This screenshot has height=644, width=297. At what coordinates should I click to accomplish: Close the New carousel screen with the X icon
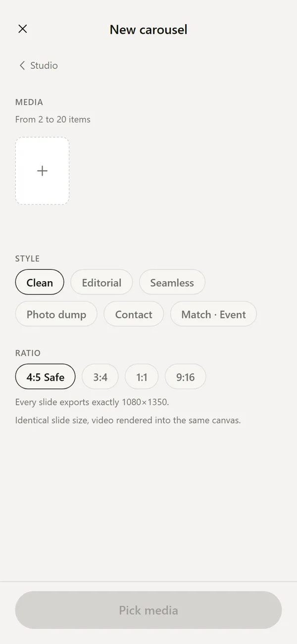22,29
